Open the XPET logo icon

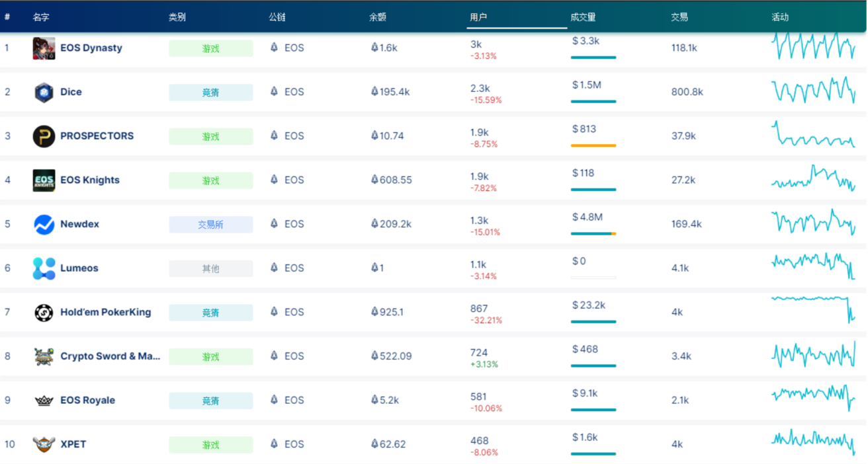[x=44, y=444]
